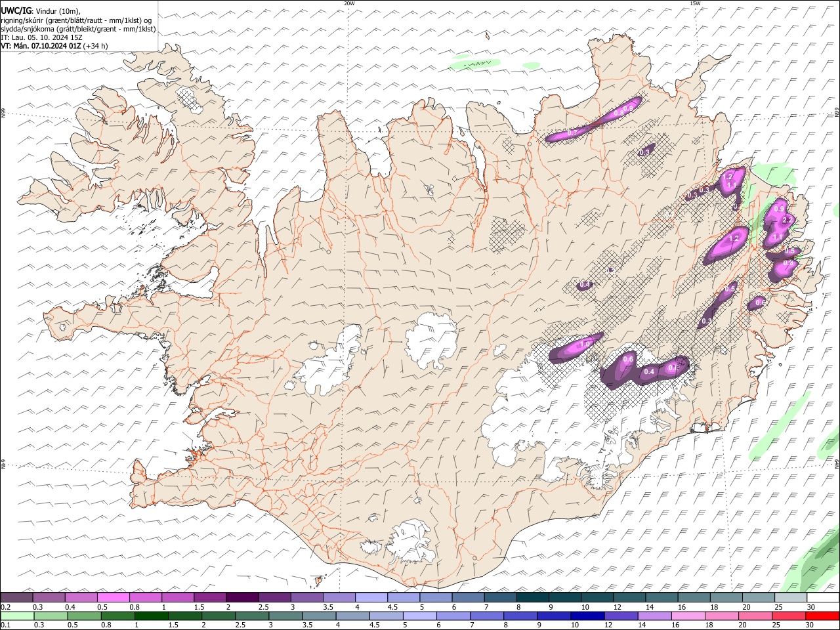Viewport: 840px width, 630px height.
Task: Click the "4.5" label in upper legend row
Action: tap(392, 607)
